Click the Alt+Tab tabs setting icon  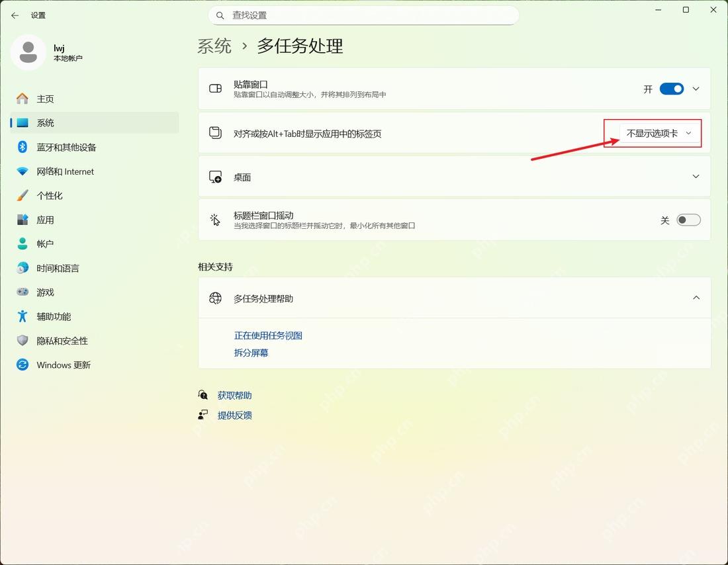[216, 133]
